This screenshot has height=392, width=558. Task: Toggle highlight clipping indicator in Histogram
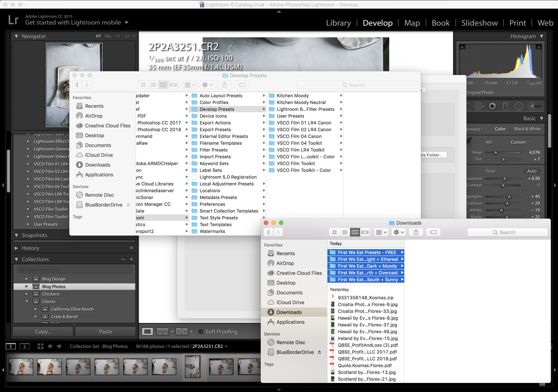click(x=539, y=46)
